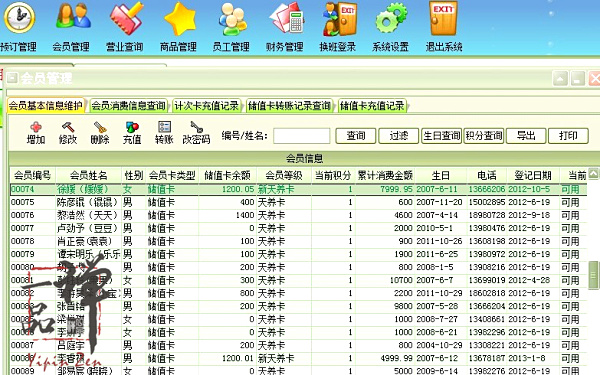Screen dimensions: 600x375
Task: Sort by 性别 column header
Action: click(134, 176)
